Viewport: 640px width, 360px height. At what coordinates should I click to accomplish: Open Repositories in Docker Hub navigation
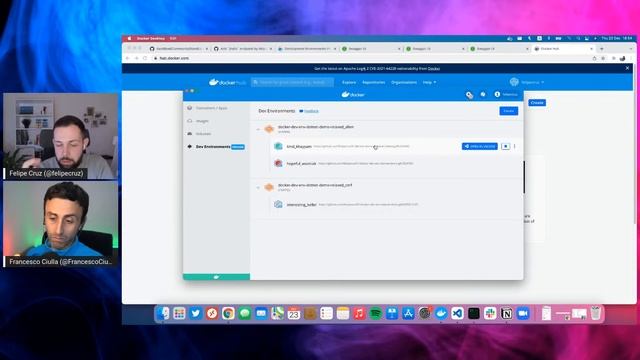373,82
